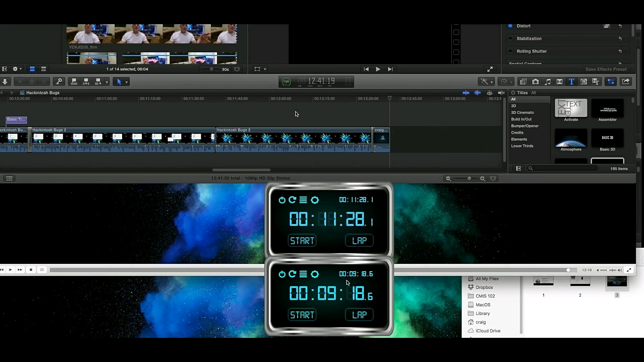Click the Save Effects Preset button
The height and width of the screenshot is (362, 644).
coord(606,69)
